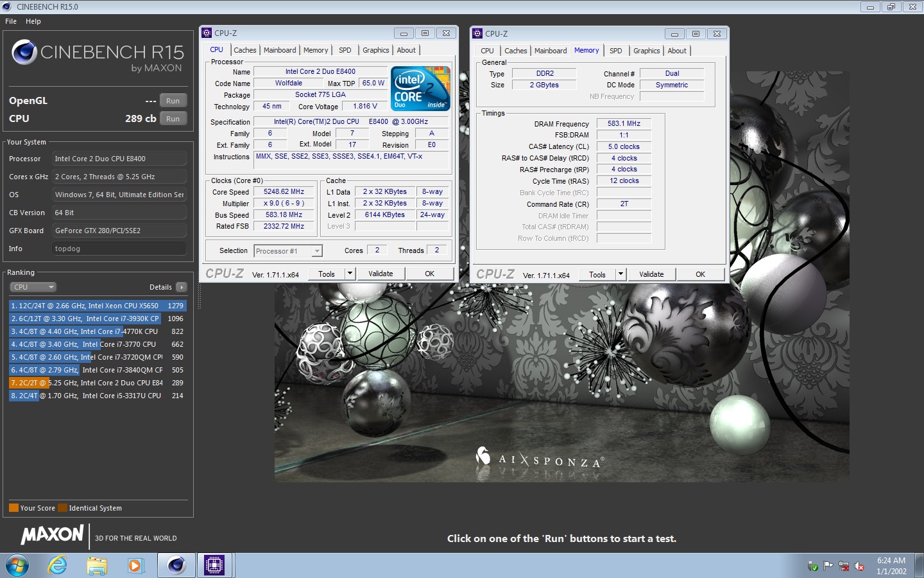The width and height of the screenshot is (924, 578).
Task: Switch to Caches tab in left CPU-Z
Action: (x=245, y=50)
